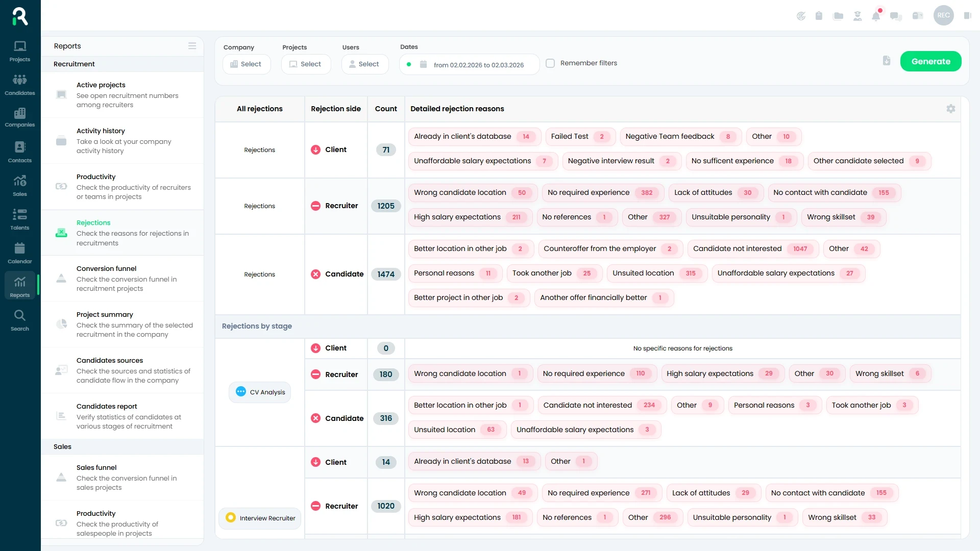Image resolution: width=980 pixels, height=551 pixels.
Task: Open the Candidates section in sidebar
Action: click(20, 84)
